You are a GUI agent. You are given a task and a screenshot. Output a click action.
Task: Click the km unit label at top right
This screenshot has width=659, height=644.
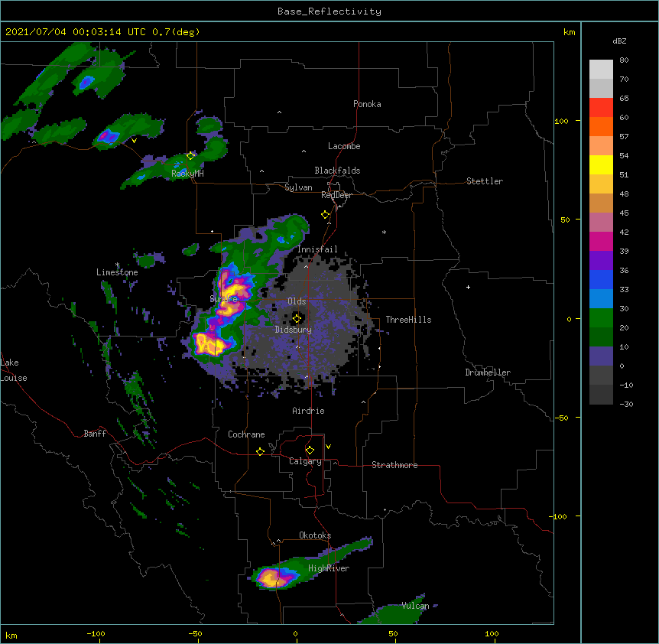[570, 32]
